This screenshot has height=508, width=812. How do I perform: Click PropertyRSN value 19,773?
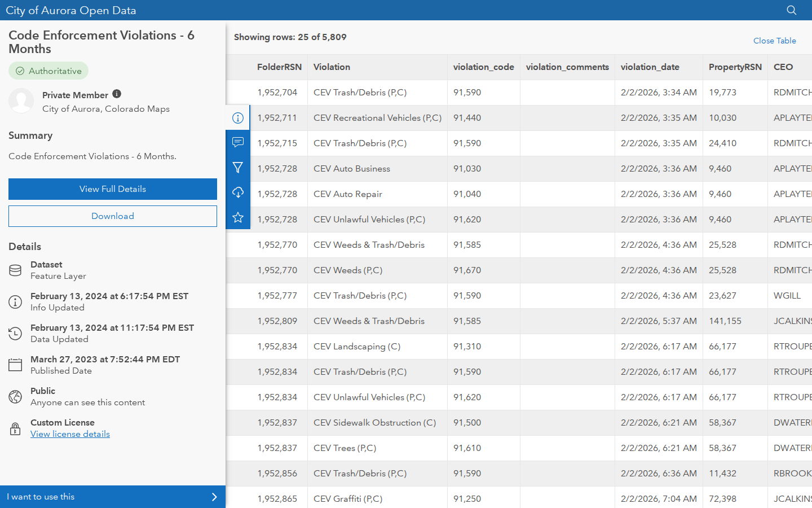pos(722,93)
